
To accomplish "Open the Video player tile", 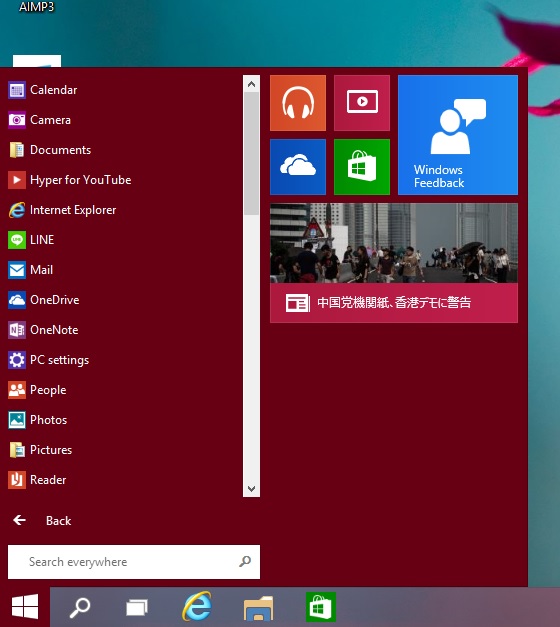I will 362,103.
